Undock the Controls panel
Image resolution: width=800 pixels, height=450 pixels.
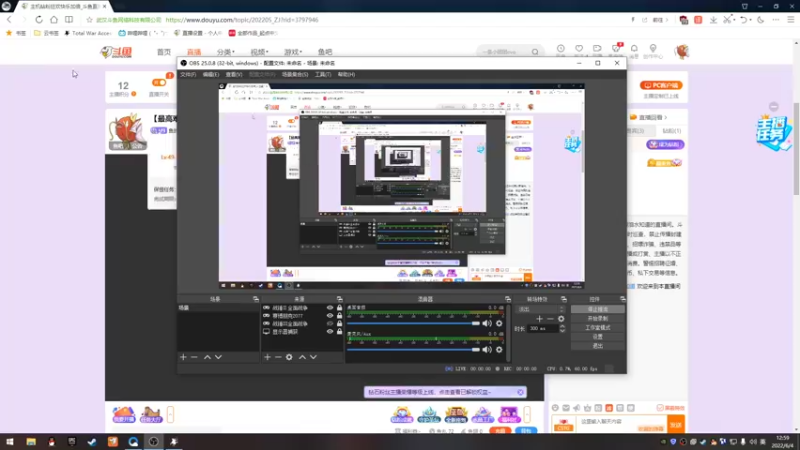tap(622, 299)
